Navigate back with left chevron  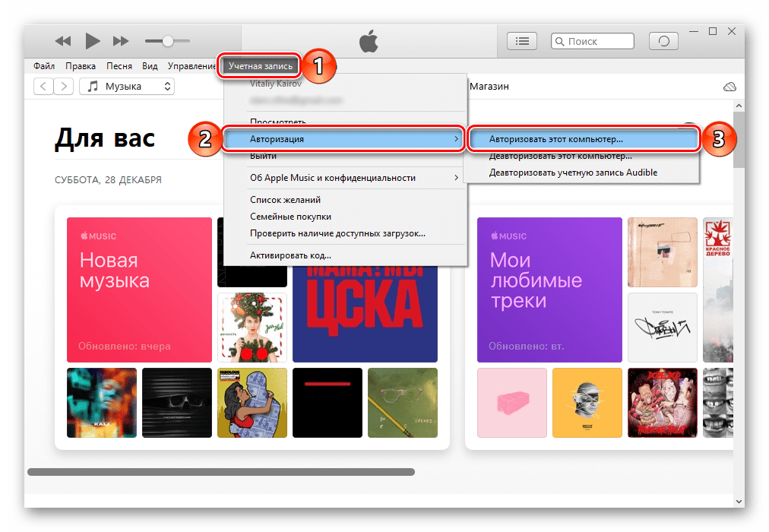[43, 87]
